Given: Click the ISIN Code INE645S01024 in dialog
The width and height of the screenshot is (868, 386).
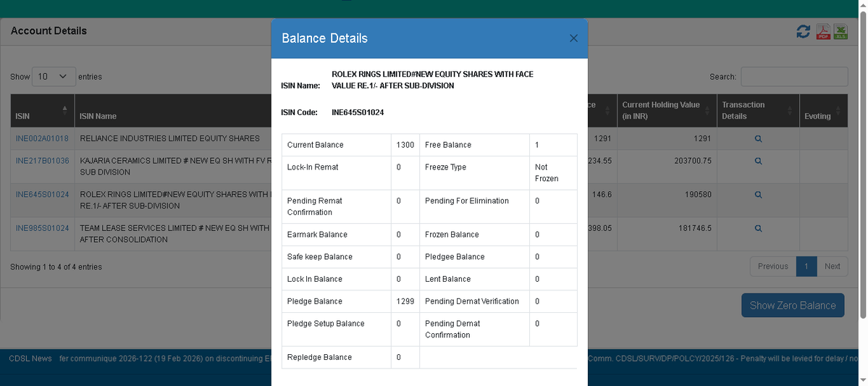Looking at the screenshot, I should 358,112.
